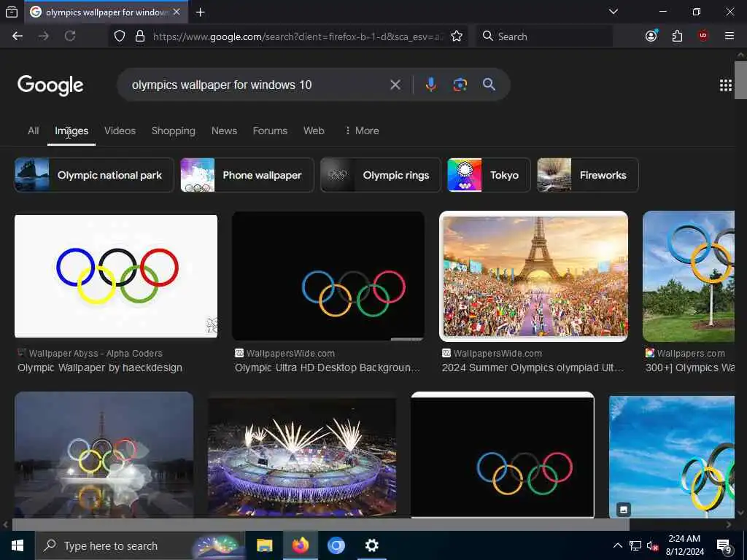
Task: Clear the Google search query
Action: tap(395, 85)
